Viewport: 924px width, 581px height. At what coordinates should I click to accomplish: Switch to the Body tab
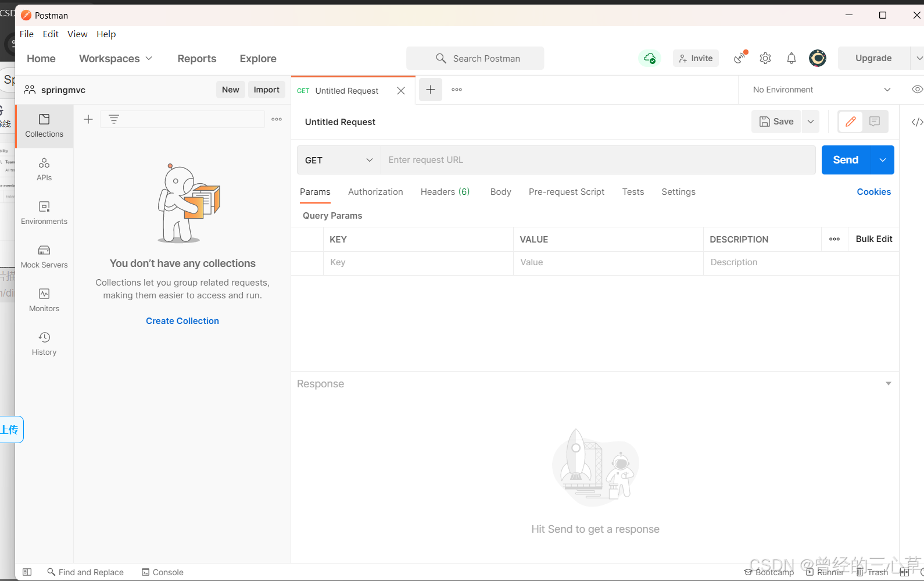[500, 192]
